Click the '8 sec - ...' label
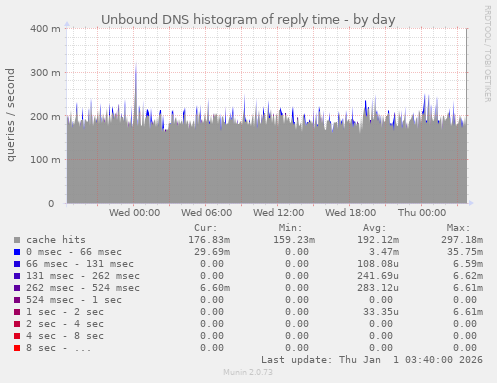 (58, 348)
